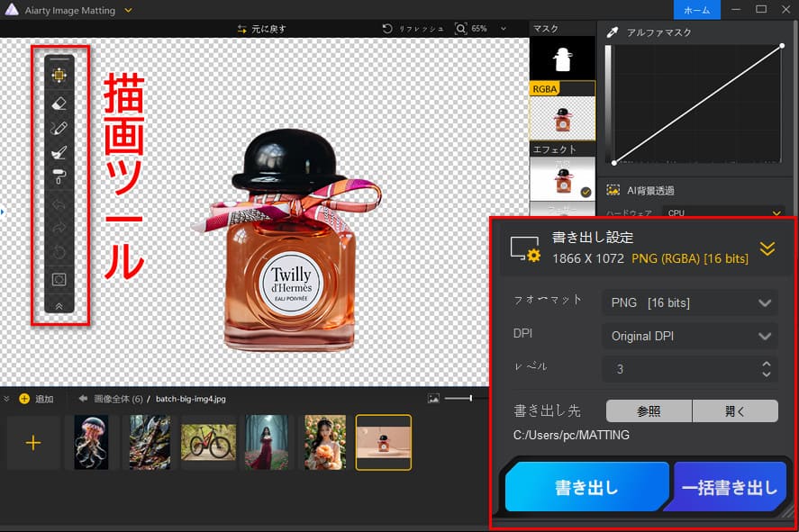Click the Aiarty logo icon
Viewport: 799px width, 532px height.
coord(12,10)
